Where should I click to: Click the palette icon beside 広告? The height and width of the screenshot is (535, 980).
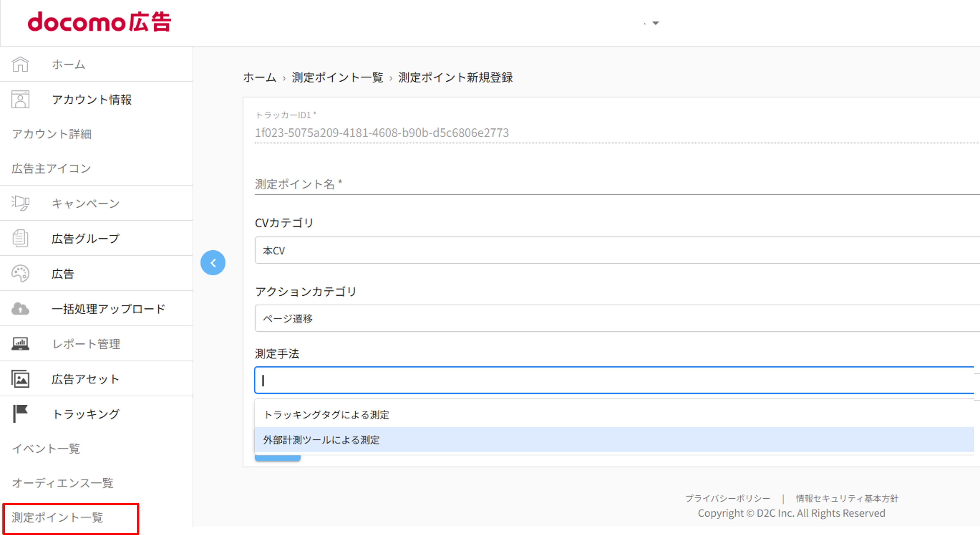pyautogui.click(x=20, y=273)
